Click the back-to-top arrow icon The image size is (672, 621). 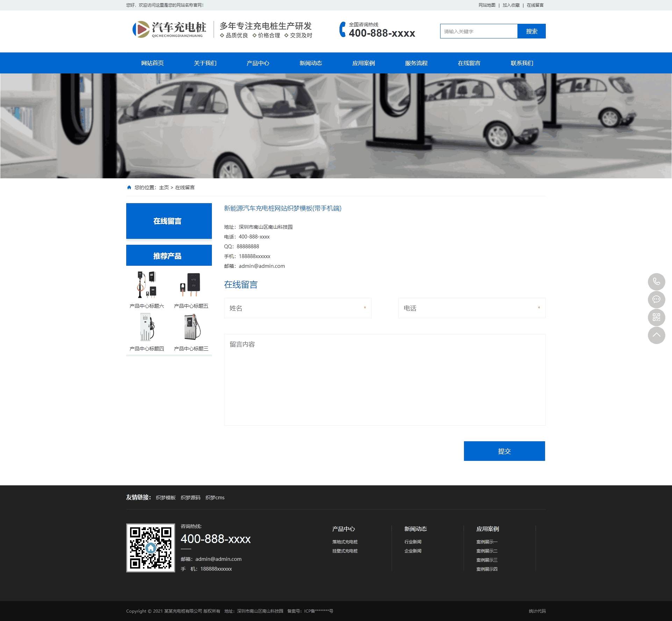coord(656,335)
